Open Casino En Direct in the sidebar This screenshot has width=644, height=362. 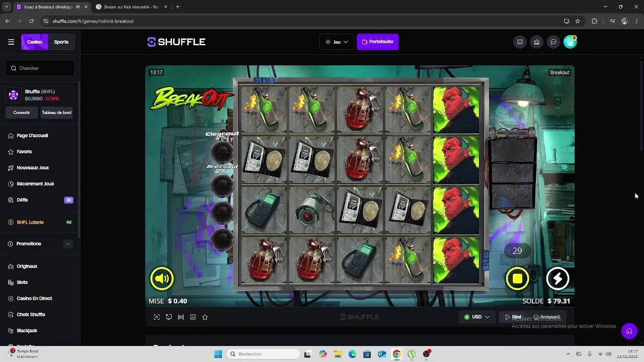(x=34, y=299)
